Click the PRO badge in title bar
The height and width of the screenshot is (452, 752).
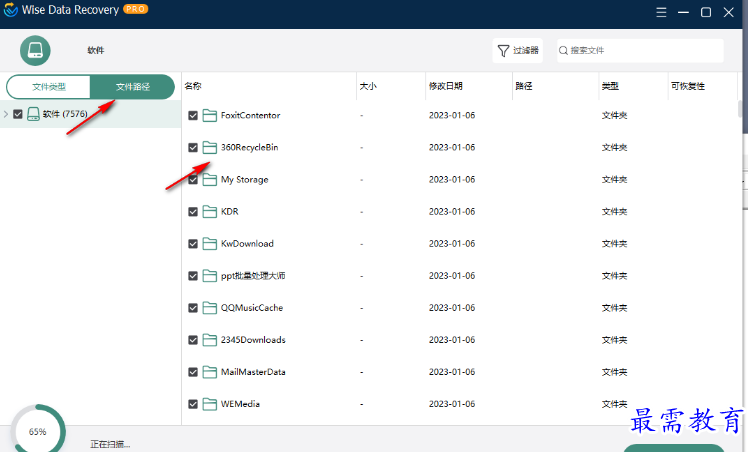[136, 9]
